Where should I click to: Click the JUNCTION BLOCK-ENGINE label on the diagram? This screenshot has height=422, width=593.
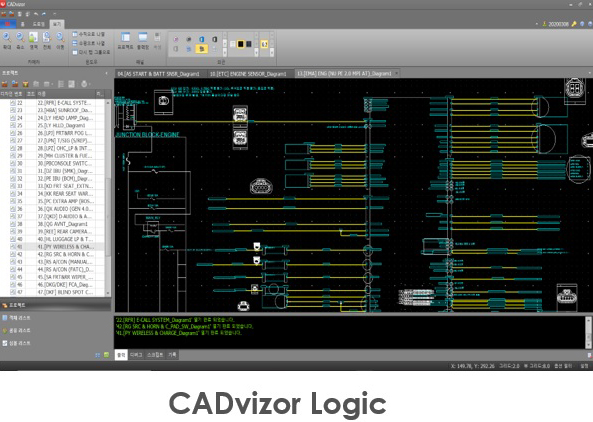pyautogui.click(x=147, y=135)
